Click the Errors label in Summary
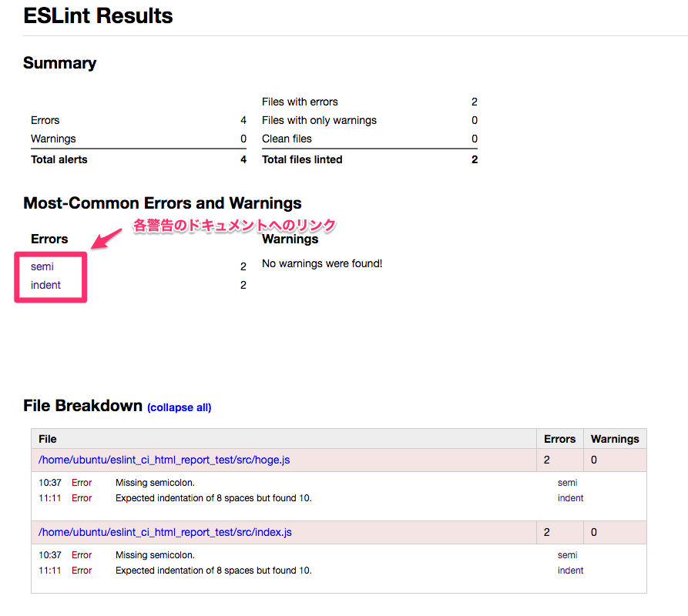 [45, 120]
